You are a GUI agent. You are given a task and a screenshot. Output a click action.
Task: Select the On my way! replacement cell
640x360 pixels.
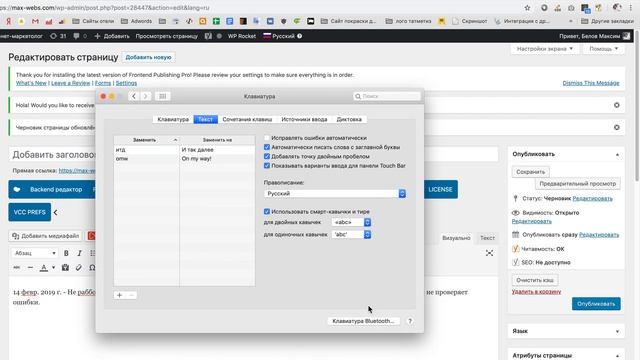coord(217,159)
